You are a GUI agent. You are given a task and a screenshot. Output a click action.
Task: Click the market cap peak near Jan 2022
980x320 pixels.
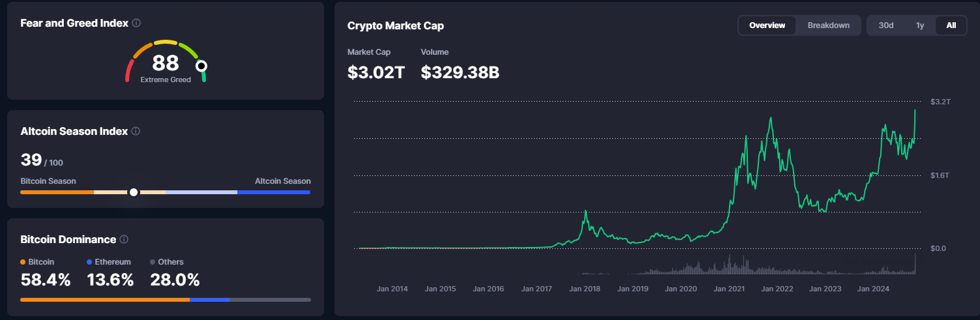[x=771, y=119]
